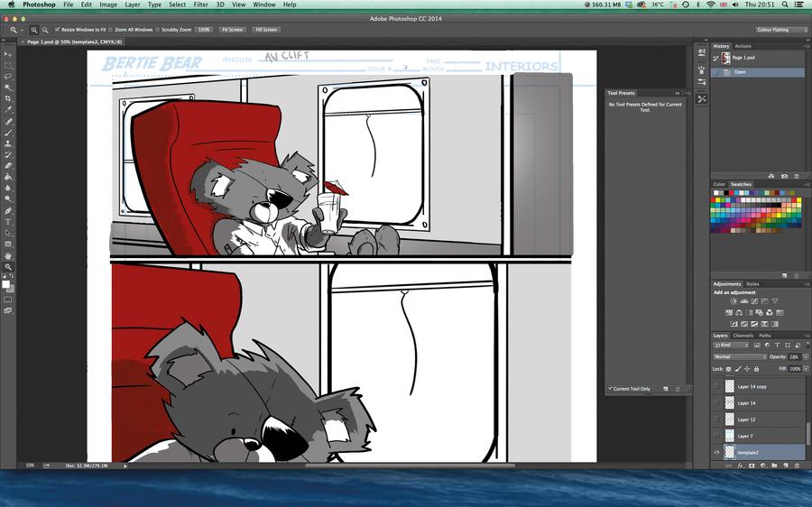Add a Levels adjustment
Image resolution: width=812 pixels, height=507 pixels.
(x=744, y=301)
